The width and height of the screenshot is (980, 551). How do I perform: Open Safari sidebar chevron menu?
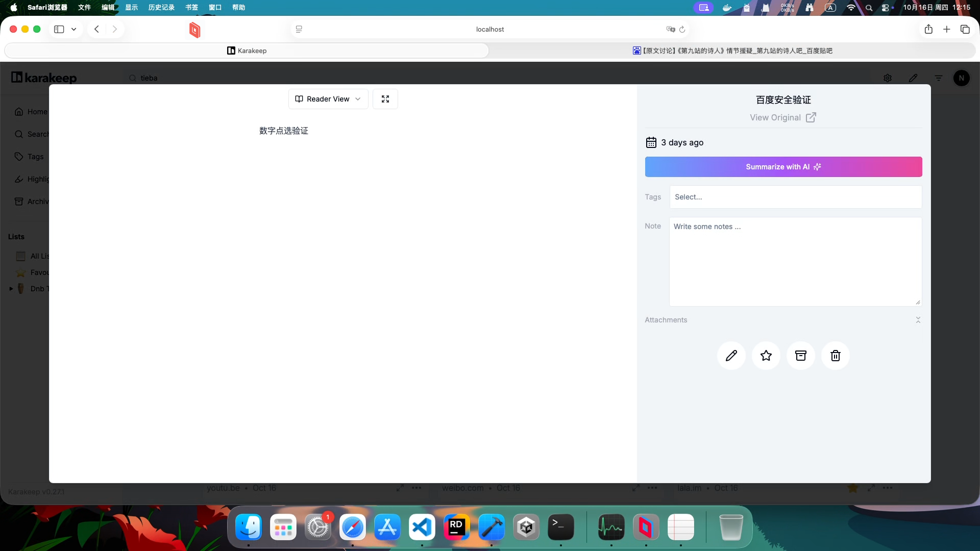pos(73,30)
